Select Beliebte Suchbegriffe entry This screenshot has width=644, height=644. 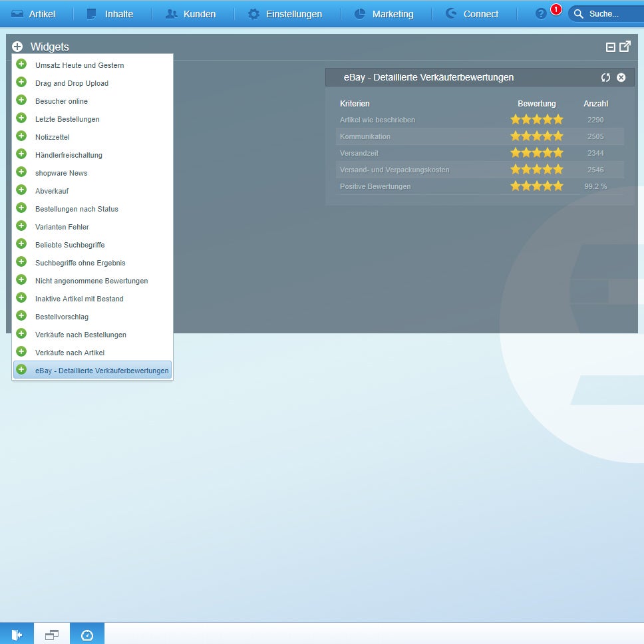[92, 245]
